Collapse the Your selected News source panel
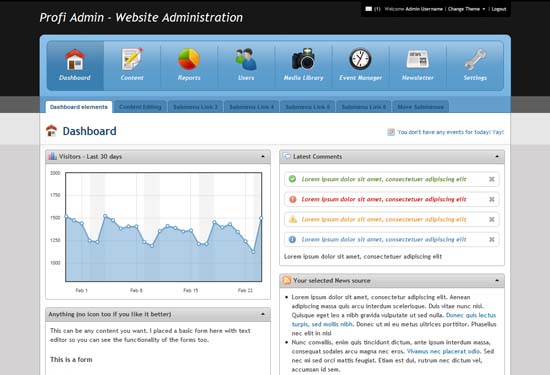Screen dimensions: 550x375 click(x=497, y=281)
